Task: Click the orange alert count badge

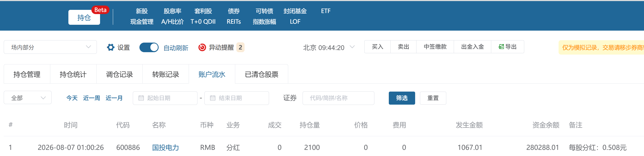Action: coord(240,47)
